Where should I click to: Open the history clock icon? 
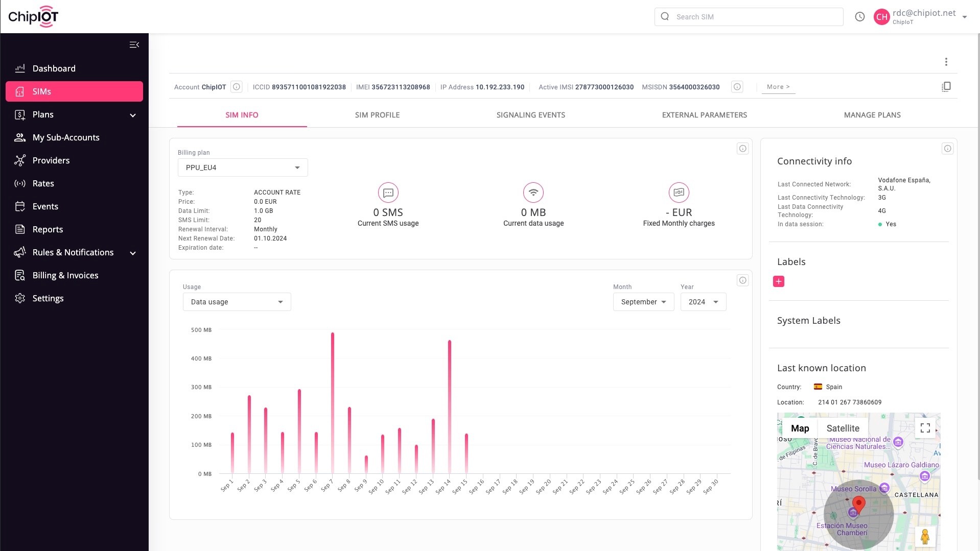click(x=860, y=17)
